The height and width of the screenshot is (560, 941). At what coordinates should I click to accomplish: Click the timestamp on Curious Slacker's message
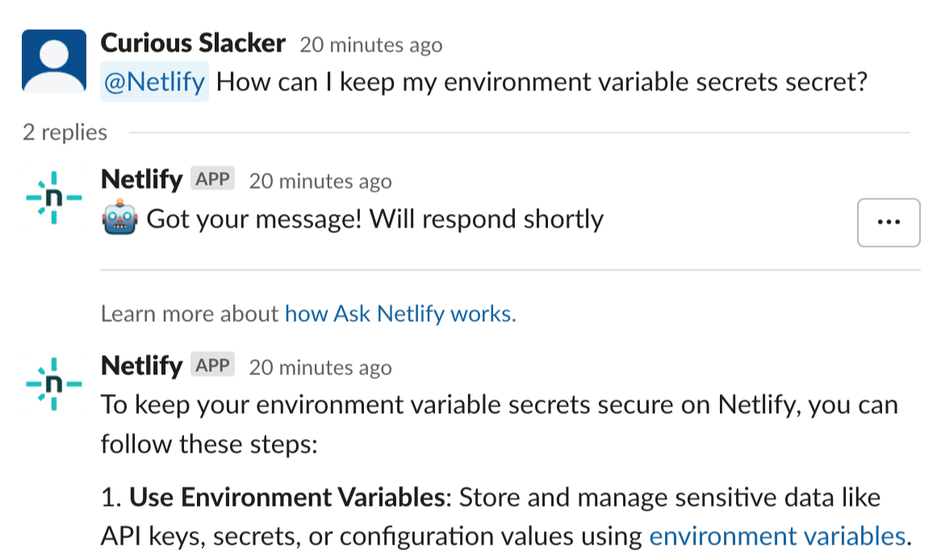[x=370, y=45]
